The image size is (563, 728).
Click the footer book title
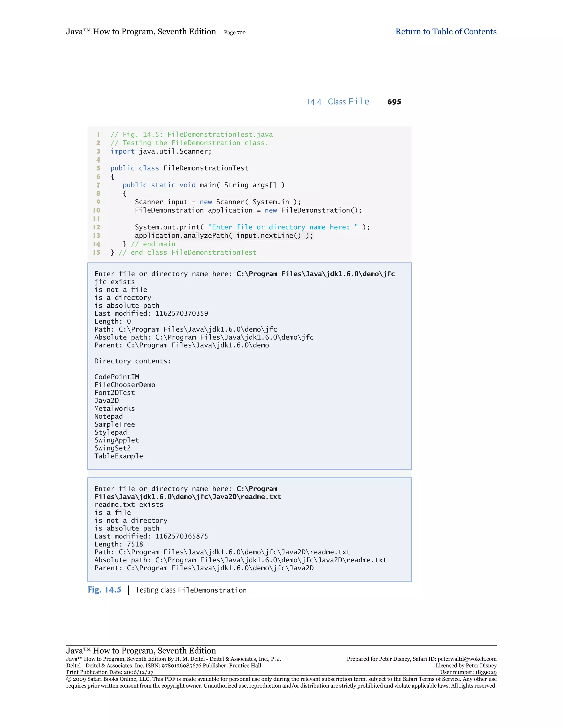pyautogui.click(x=141, y=651)
